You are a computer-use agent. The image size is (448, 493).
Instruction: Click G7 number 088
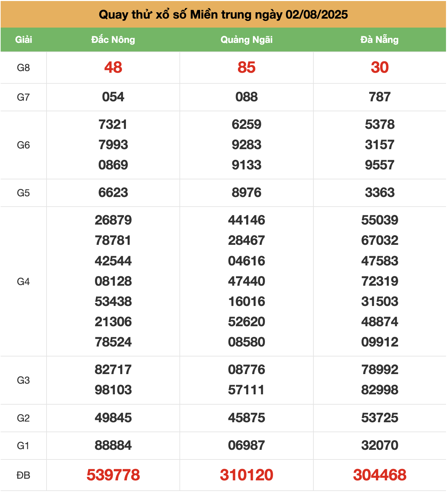[246, 97]
